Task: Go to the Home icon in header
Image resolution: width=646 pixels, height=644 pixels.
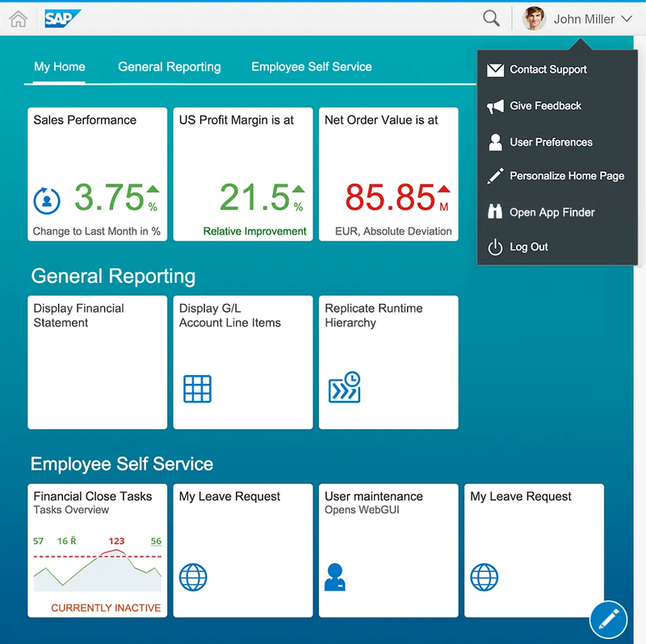Action: click(18, 19)
